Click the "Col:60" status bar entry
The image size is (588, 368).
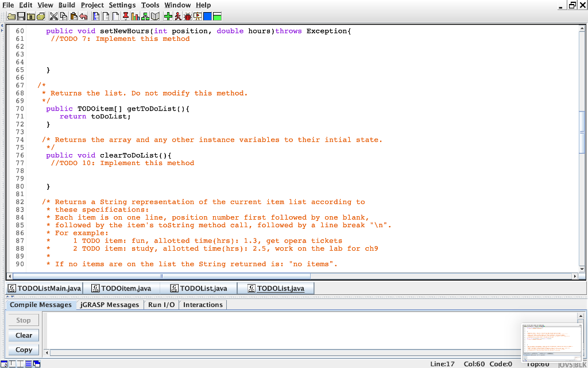(474, 364)
